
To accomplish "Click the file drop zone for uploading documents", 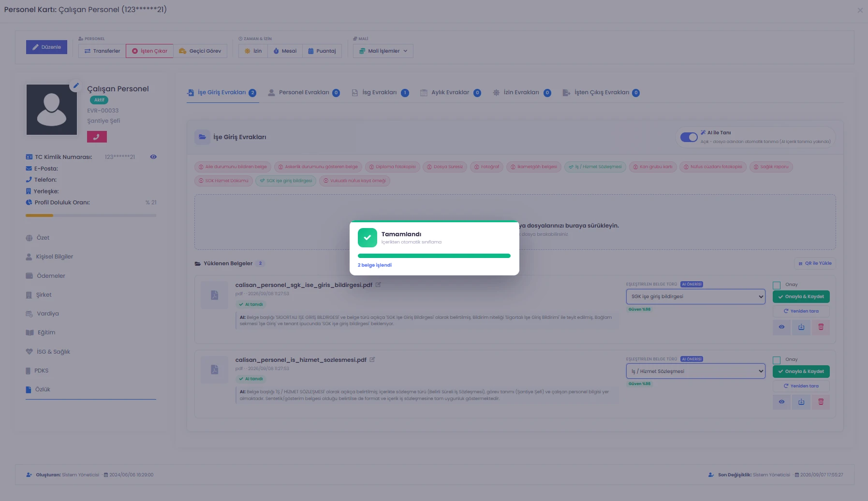I will coord(515,222).
